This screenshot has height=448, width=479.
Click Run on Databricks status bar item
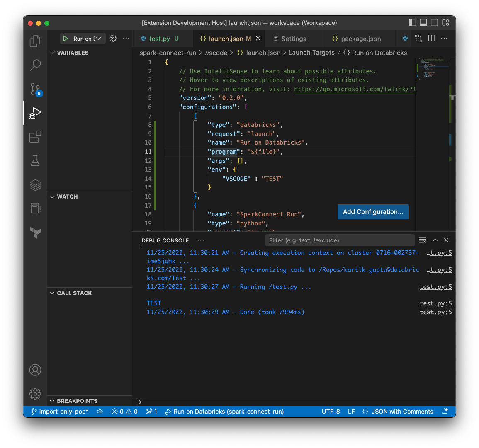[x=224, y=412]
